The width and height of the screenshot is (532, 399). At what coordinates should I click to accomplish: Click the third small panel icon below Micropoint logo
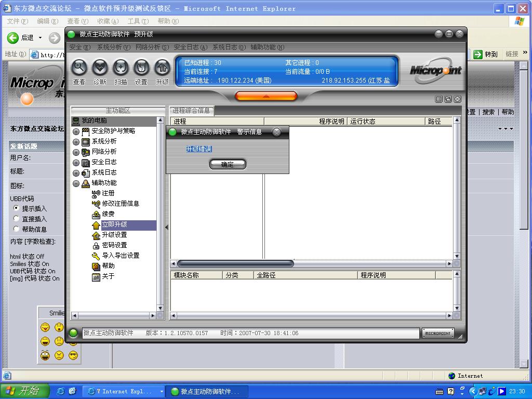457,99
